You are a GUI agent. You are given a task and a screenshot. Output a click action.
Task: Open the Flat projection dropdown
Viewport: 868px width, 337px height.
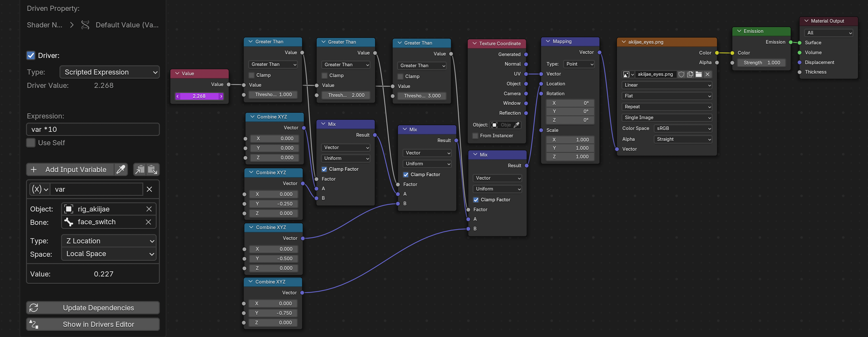click(666, 96)
